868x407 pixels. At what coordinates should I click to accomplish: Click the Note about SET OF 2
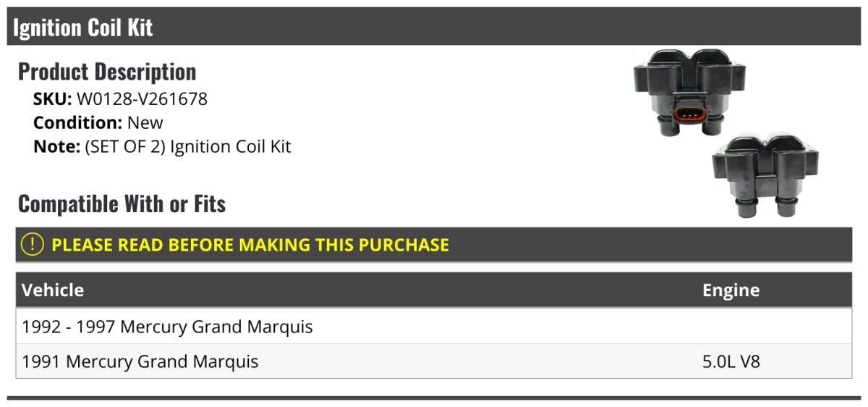[162, 146]
